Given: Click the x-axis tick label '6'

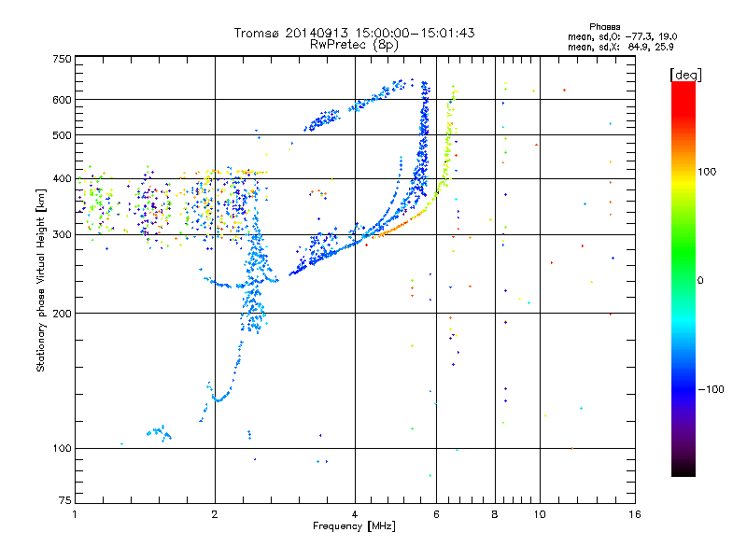Looking at the screenshot, I should 436,514.
